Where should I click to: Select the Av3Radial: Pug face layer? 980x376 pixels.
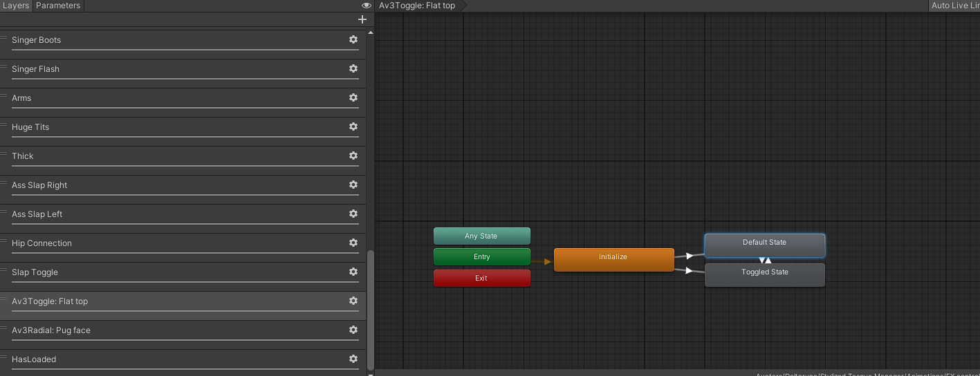coord(183,335)
